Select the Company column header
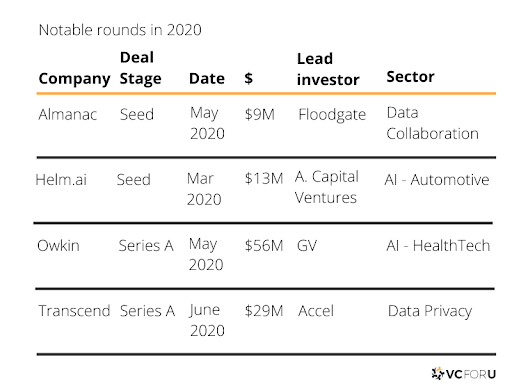The height and width of the screenshot is (384, 512). [74, 79]
